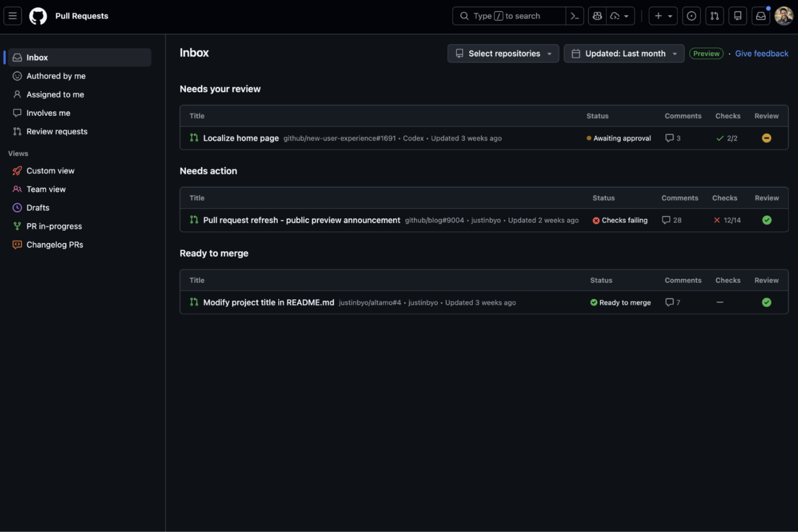Open Pull Requests from the top bar
798x532 pixels.
714,16
